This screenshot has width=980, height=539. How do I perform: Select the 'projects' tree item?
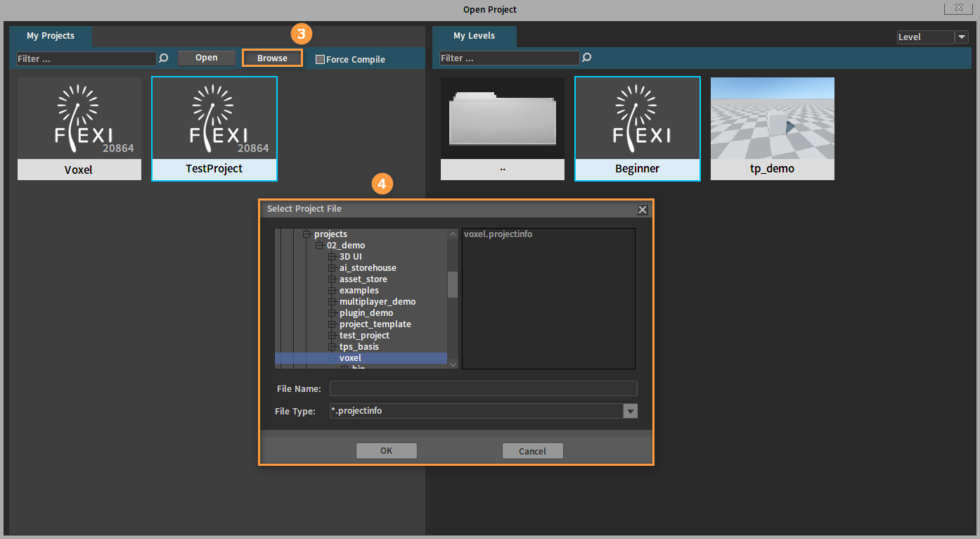[330, 234]
